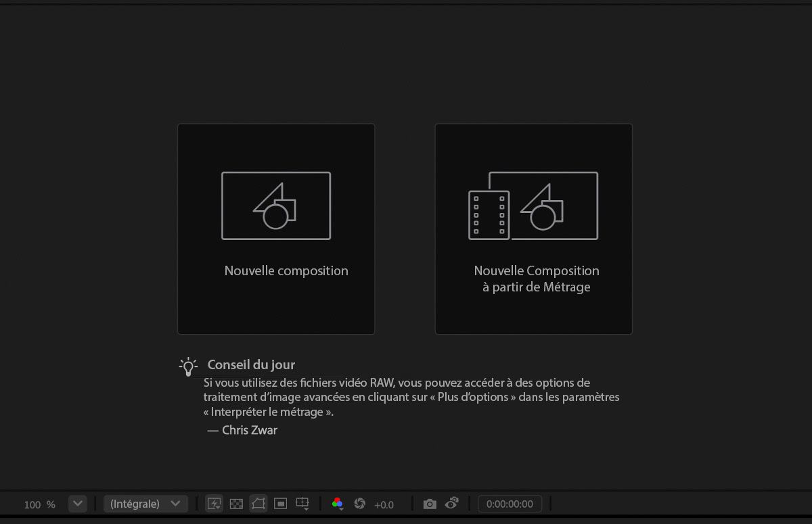Open the magnification percentage dropdown
Image resolution: width=812 pixels, height=524 pixels.
[77, 504]
